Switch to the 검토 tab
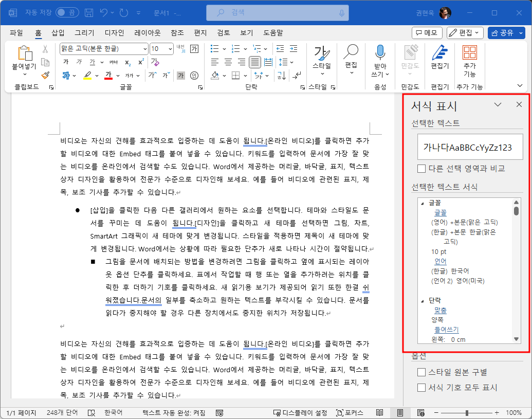Viewport: 532px width, 419px height. click(x=223, y=33)
